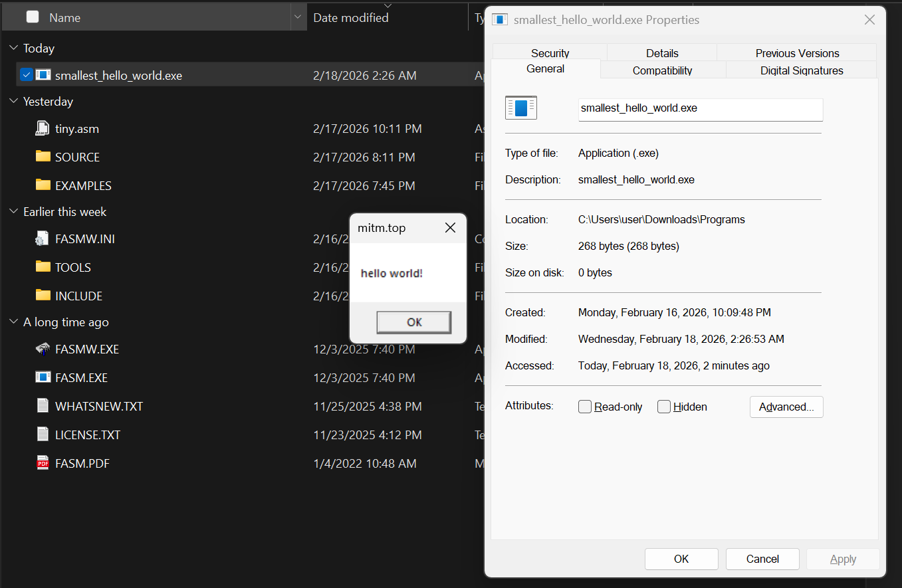Viewport: 902px width, 588px height.
Task: Collapse the Earlier this week group
Action: point(13,212)
